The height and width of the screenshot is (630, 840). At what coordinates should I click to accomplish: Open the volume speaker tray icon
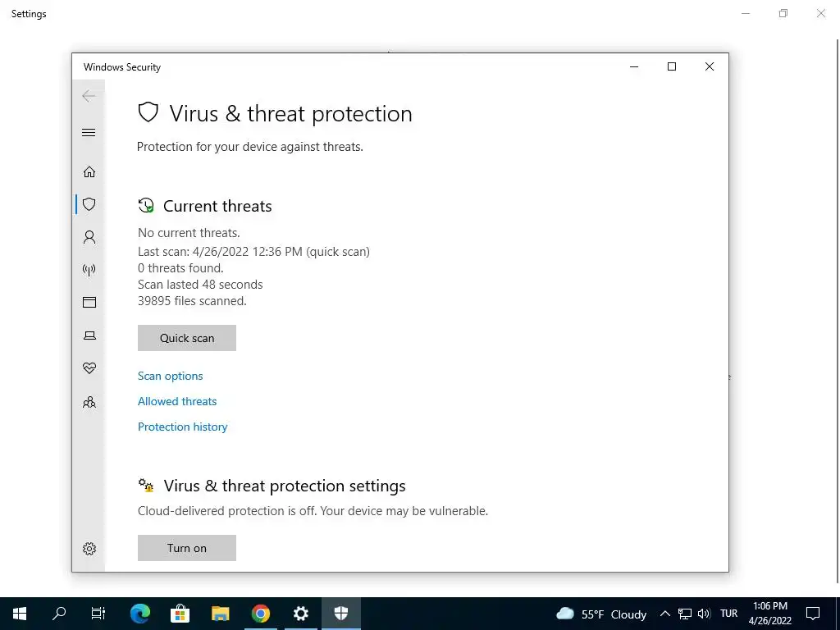(704, 614)
